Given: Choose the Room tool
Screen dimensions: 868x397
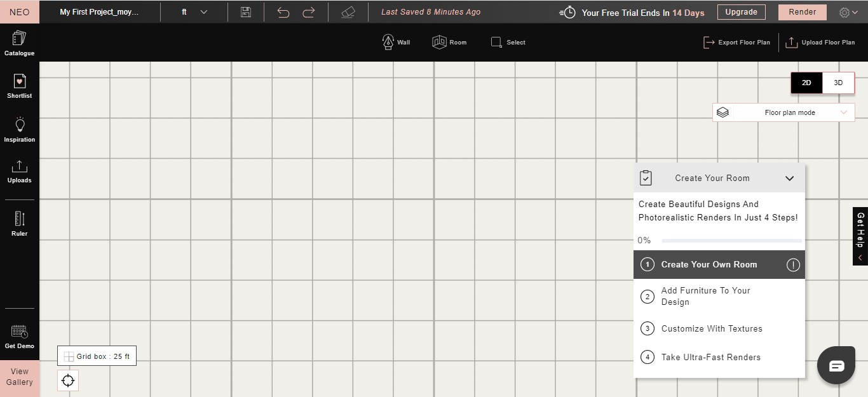Looking at the screenshot, I should click(449, 43).
